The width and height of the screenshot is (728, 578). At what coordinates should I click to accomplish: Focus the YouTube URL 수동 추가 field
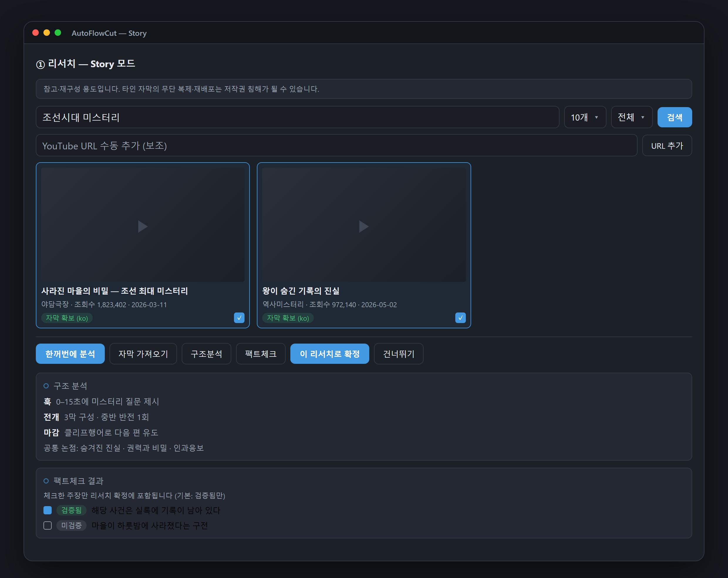pos(336,146)
